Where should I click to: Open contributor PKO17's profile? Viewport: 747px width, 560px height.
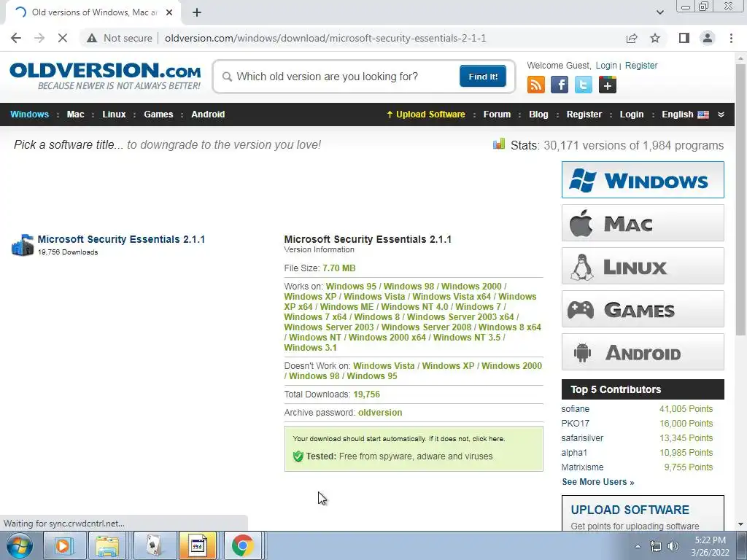(575, 424)
